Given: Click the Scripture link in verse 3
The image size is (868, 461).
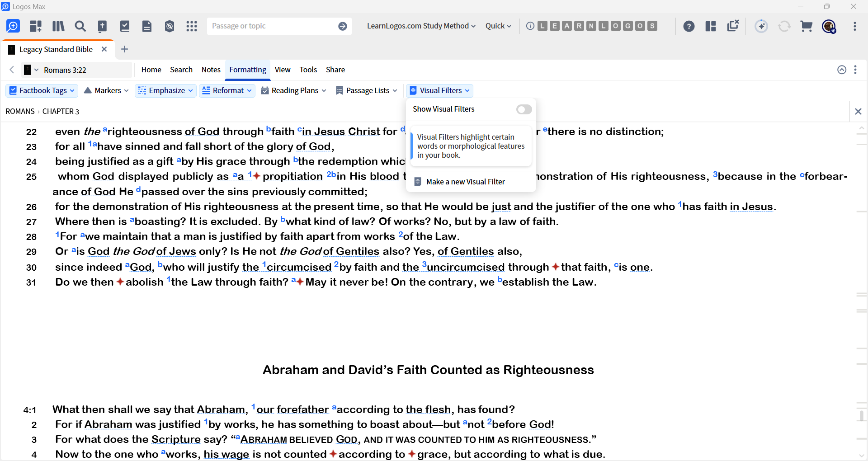Looking at the screenshot, I should pos(176,439).
